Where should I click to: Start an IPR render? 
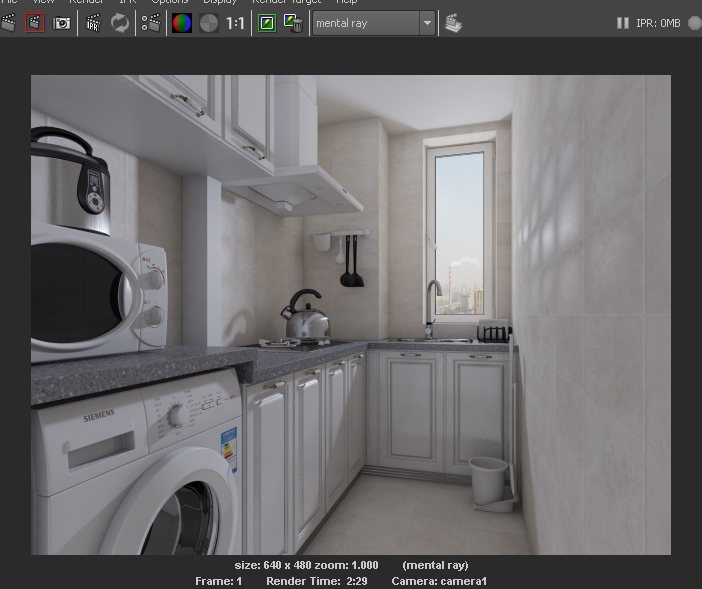click(x=93, y=23)
